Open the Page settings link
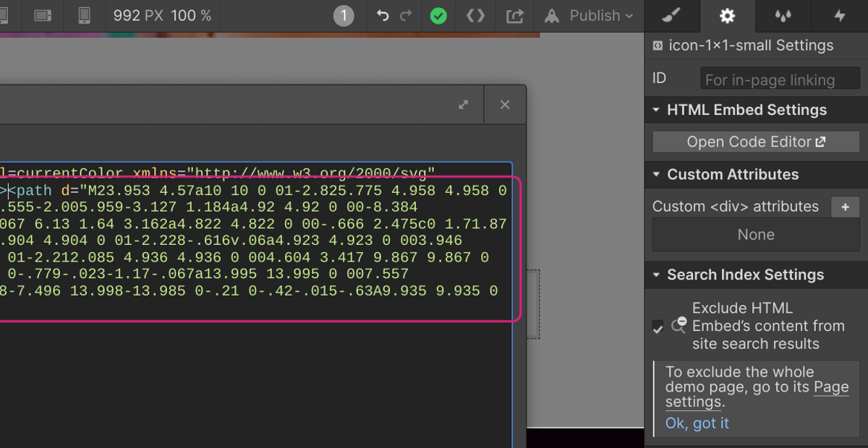Viewport: 868px width, 448px height. coord(757,395)
